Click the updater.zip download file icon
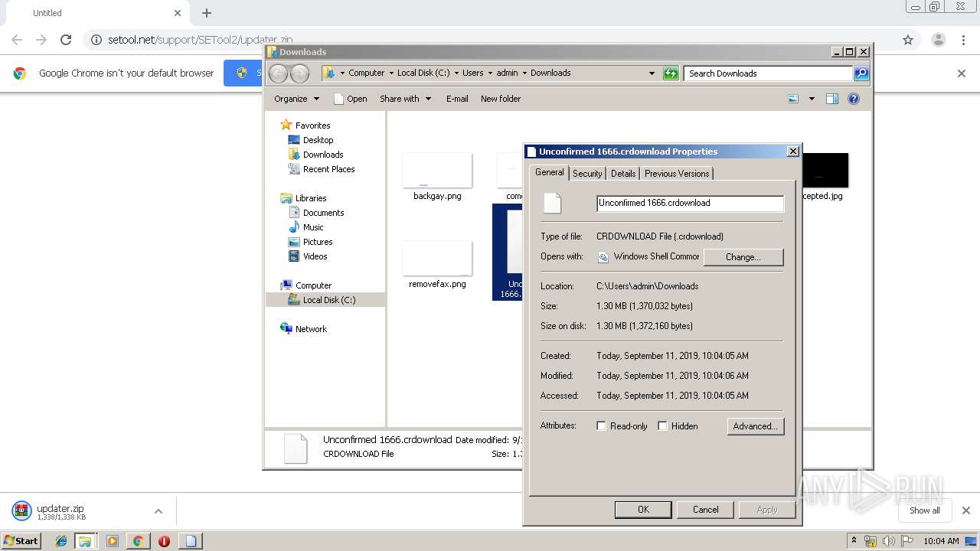This screenshot has height=551, width=980. point(21,510)
